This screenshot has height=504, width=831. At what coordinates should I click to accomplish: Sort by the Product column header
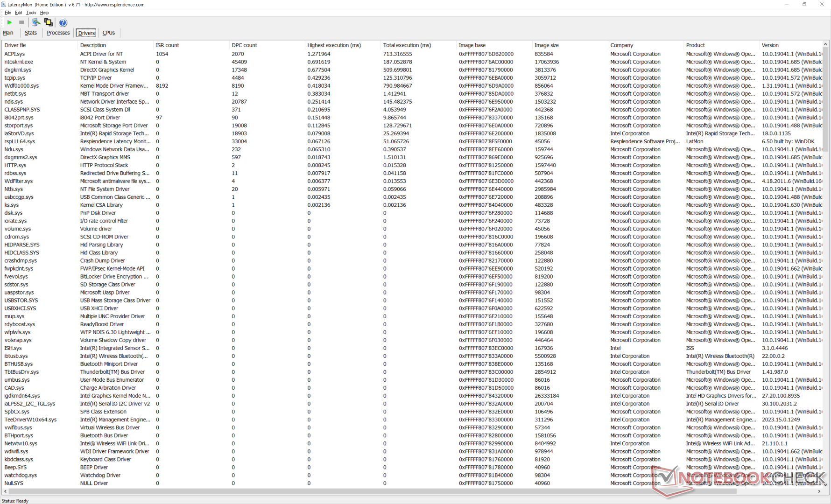pos(722,45)
